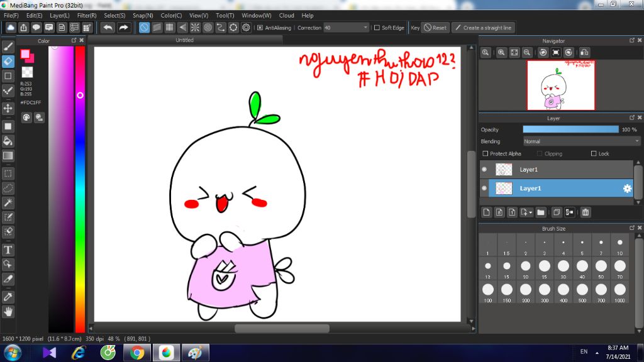The image size is (644, 362).
Task: Open the Filter menu
Action: (87, 15)
